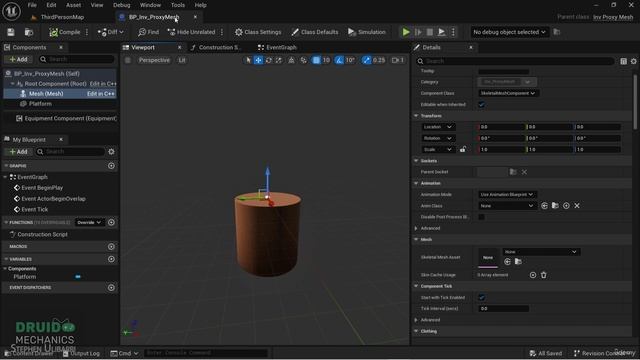Open Class Settings
The image size is (640, 360).
pos(258,32)
